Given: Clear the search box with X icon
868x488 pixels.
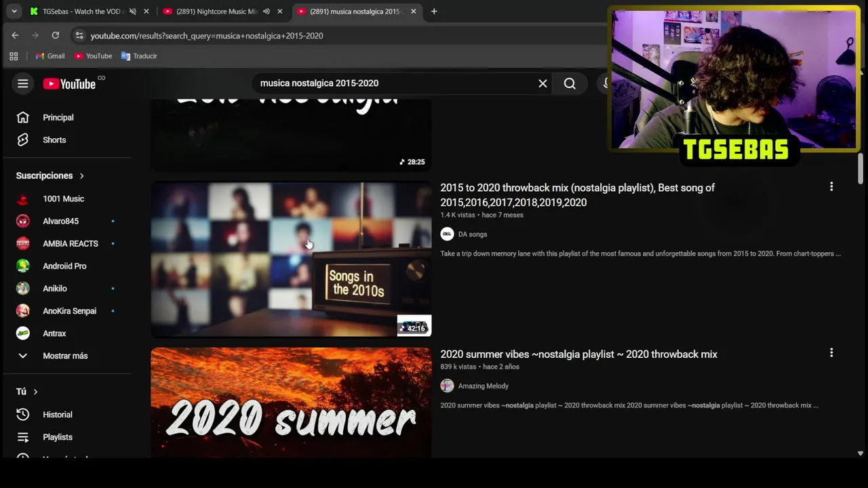Looking at the screenshot, I should (x=542, y=83).
